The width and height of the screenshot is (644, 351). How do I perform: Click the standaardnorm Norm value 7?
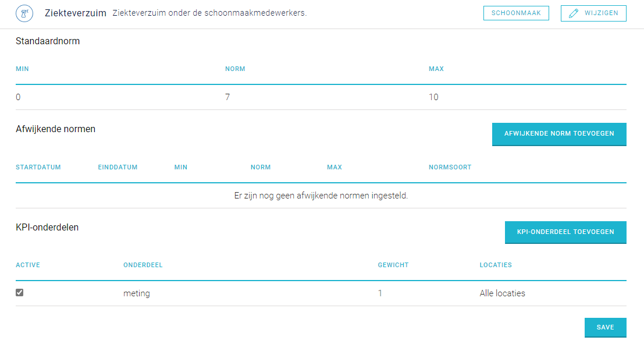[x=227, y=97]
